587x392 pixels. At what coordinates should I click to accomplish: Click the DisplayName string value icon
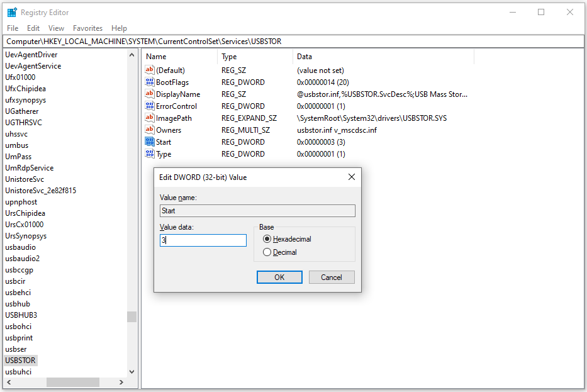[x=149, y=94]
